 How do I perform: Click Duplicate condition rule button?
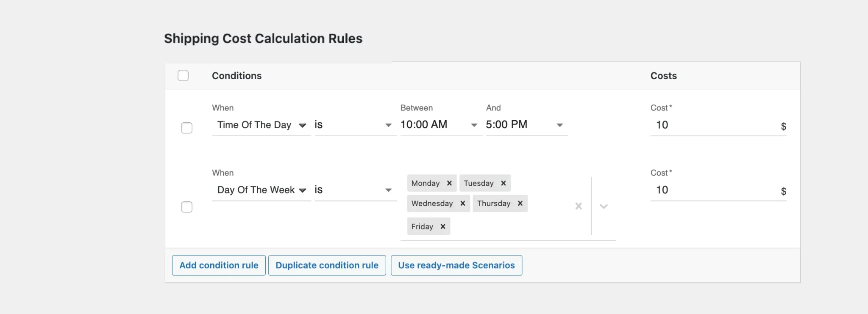click(327, 265)
